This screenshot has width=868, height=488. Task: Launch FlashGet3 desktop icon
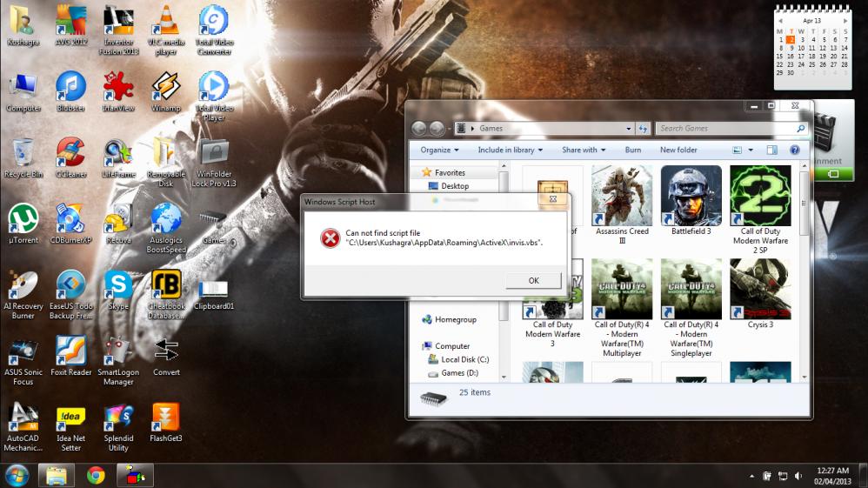[166, 422]
